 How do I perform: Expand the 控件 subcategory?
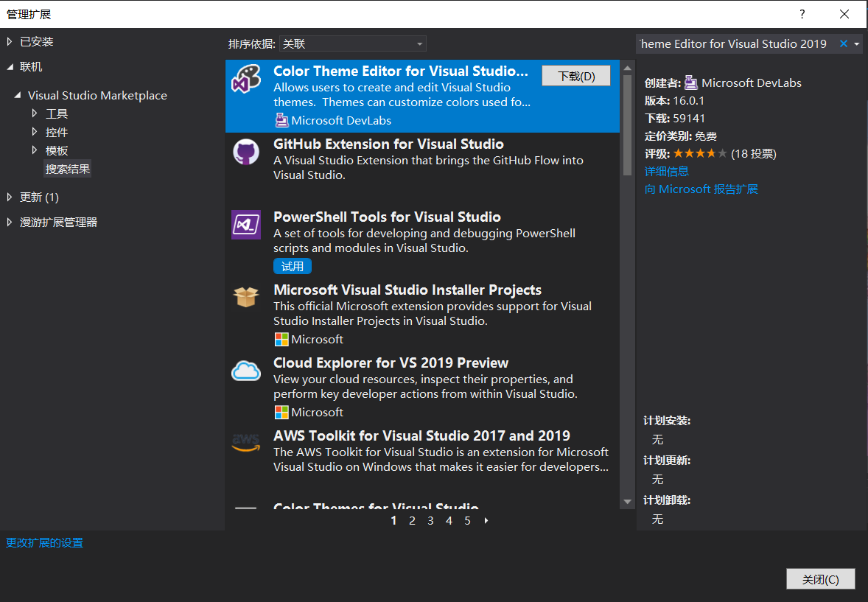click(35, 132)
